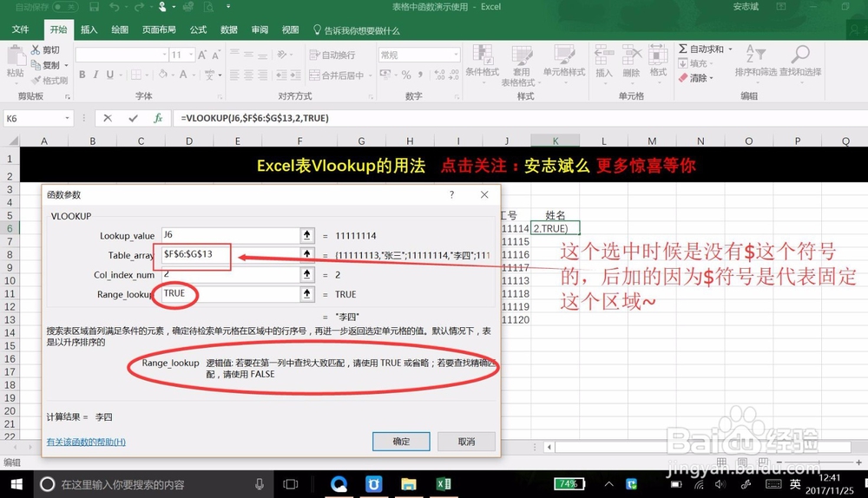
Task: Switch to the Insert (插入) tab
Action: 89,29
